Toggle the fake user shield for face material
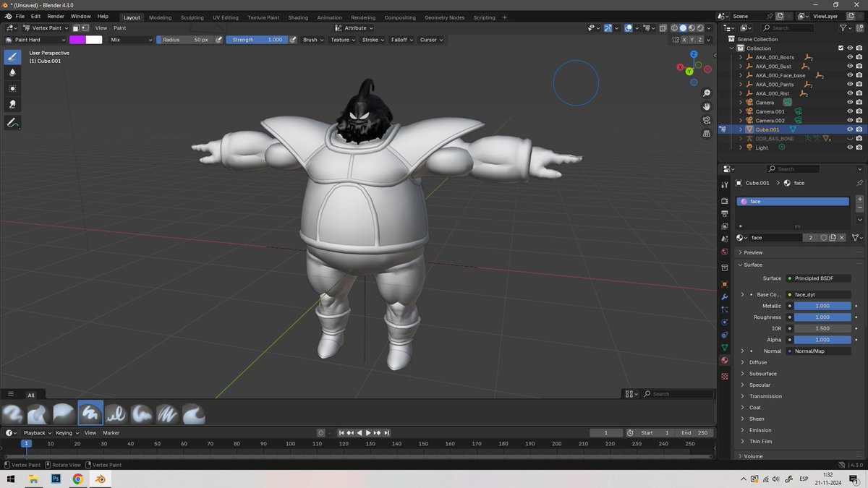This screenshot has width=868, height=488. (823, 237)
